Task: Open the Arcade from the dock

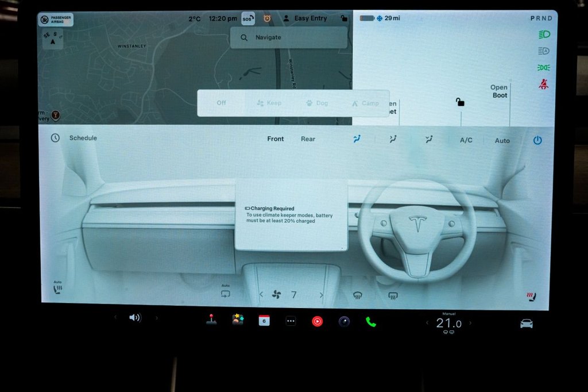Action: pos(211,321)
